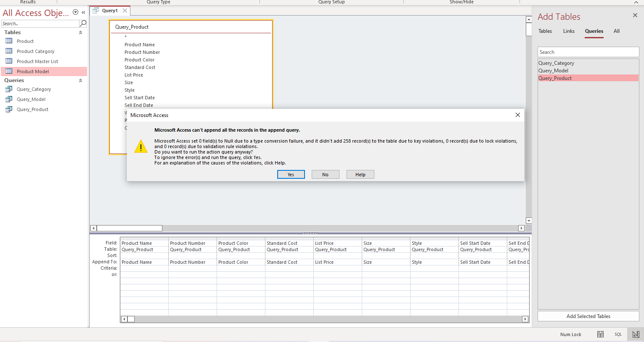Viewport: 644px width, 342px height.
Task: Click the search magnifier in navigation pane
Action: pos(82,24)
